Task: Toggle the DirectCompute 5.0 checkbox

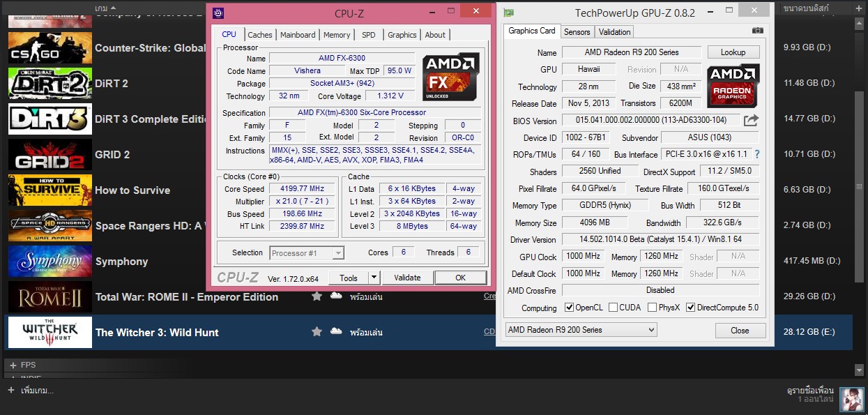Action: 690,308
